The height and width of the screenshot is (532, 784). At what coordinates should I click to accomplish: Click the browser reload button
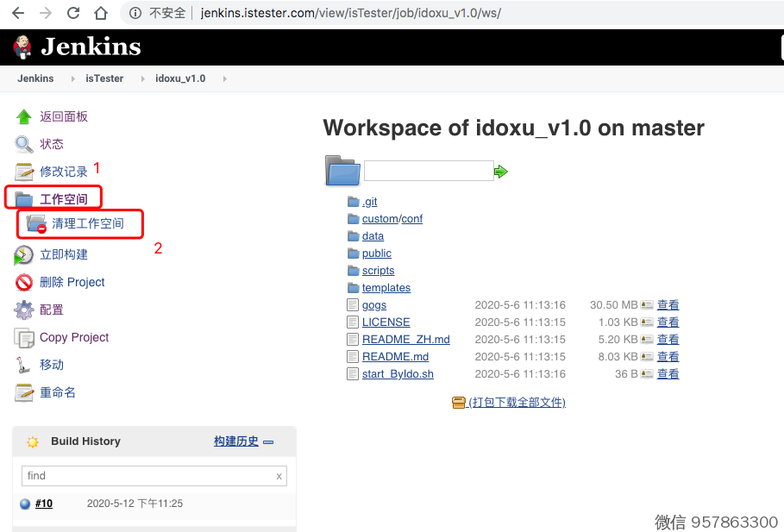pos(73,13)
